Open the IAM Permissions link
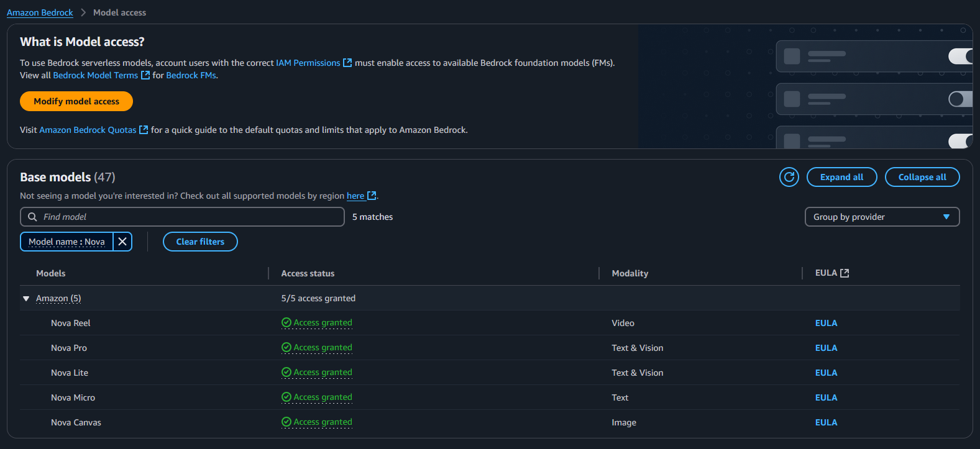This screenshot has width=980, height=449. 308,63
